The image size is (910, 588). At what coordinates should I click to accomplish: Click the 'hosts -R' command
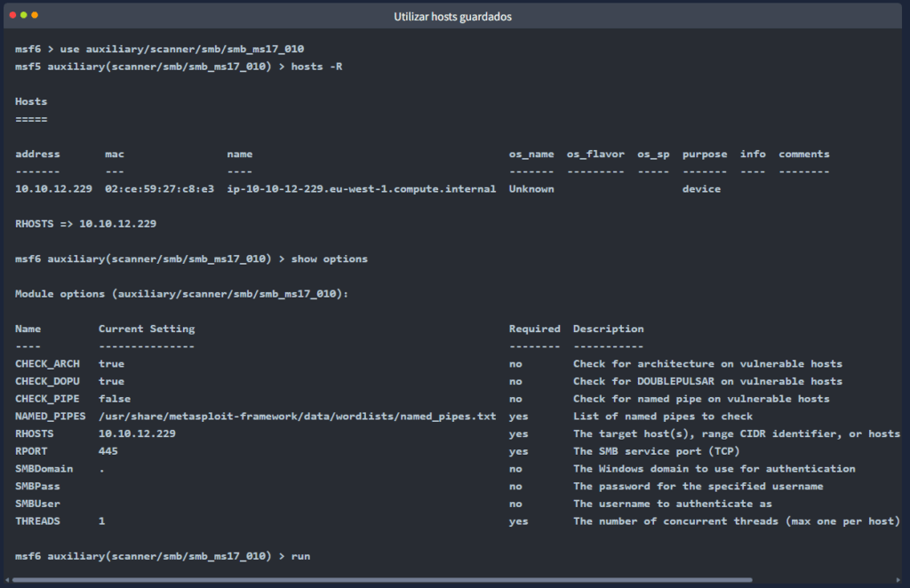[316, 67]
